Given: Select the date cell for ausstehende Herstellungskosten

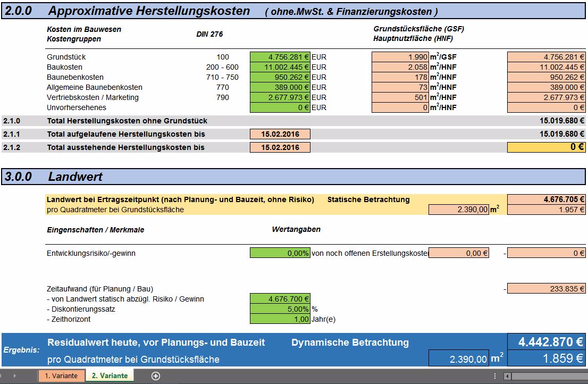Looking at the screenshot, I should point(280,147).
